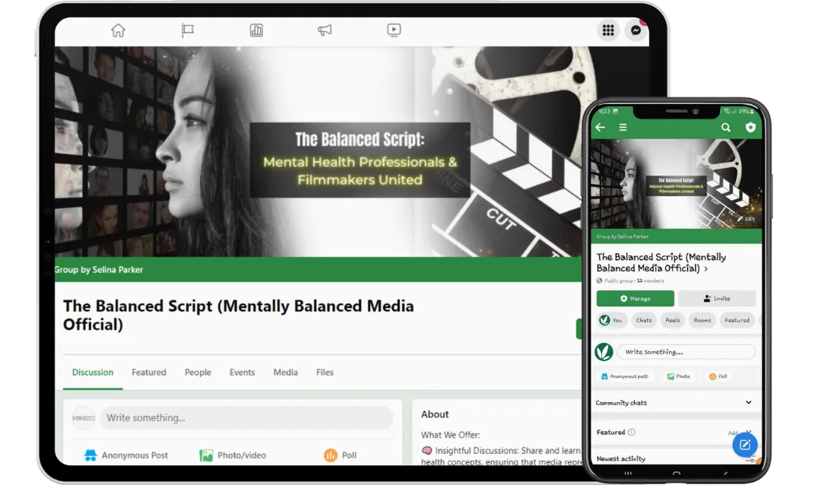Click the tablet's Write something field
This screenshot has height=504, width=821.
(248, 418)
